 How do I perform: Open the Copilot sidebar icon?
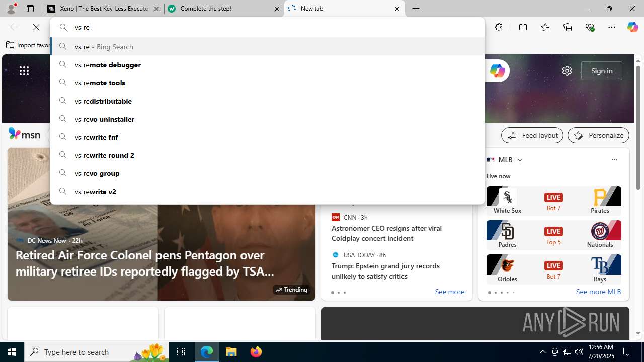[632, 27]
